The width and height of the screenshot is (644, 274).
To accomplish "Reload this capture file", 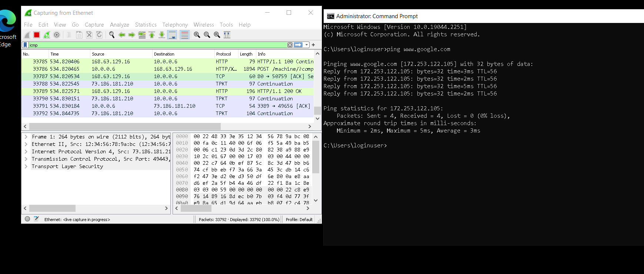I will (x=99, y=35).
